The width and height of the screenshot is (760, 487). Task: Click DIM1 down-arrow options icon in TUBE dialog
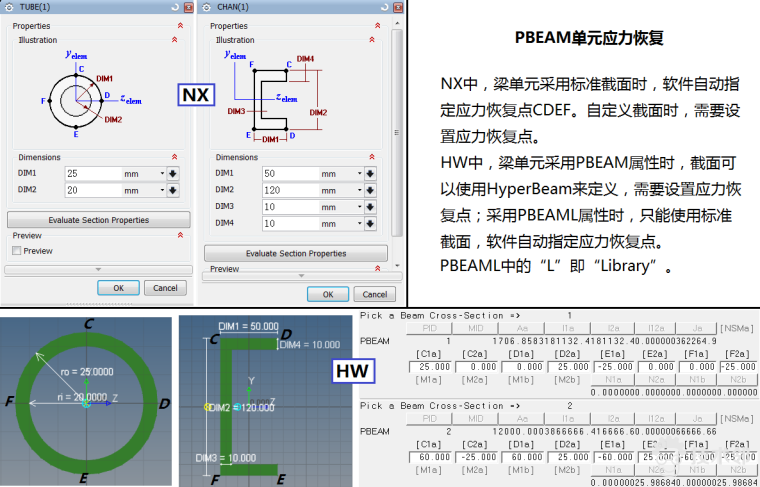173,173
